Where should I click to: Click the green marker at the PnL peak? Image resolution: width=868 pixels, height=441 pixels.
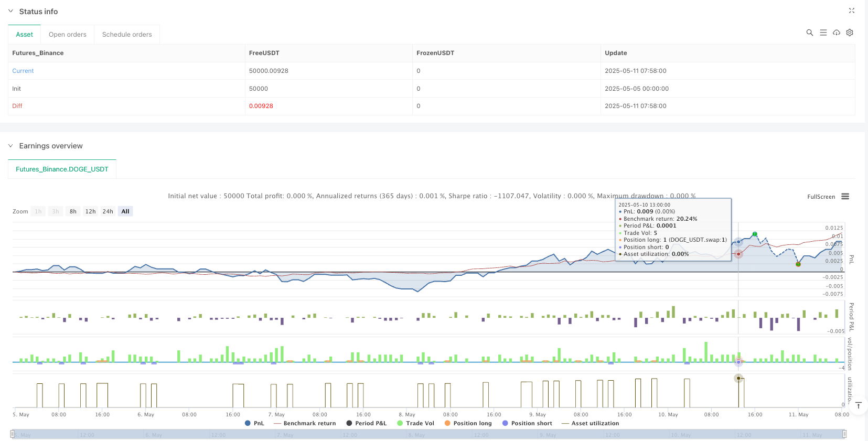click(x=755, y=234)
